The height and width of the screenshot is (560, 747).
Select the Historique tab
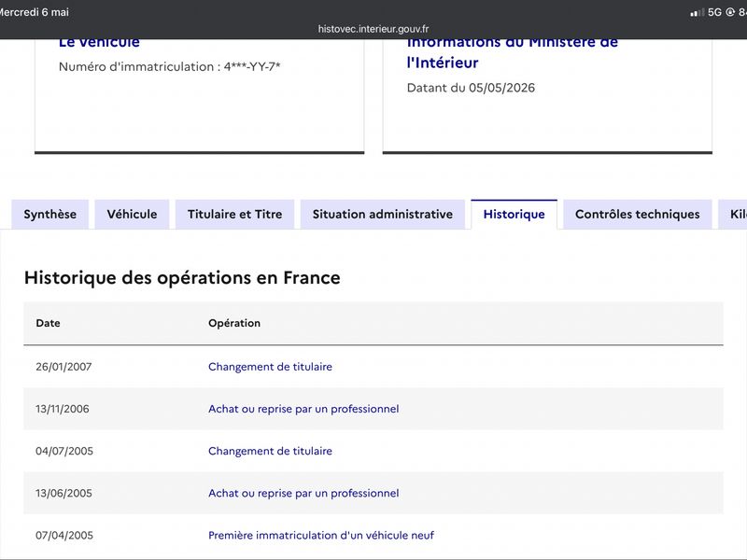(514, 215)
